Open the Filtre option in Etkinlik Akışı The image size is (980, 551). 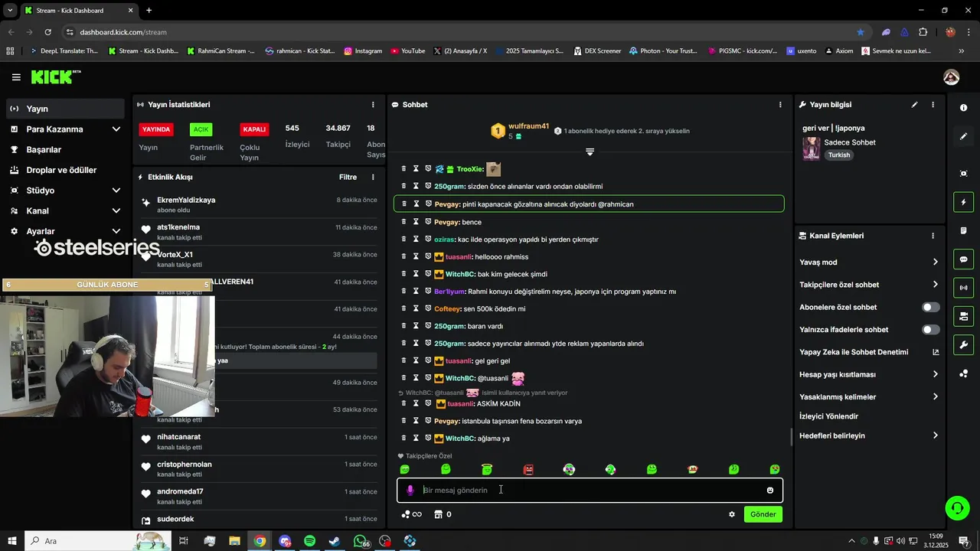348,177
